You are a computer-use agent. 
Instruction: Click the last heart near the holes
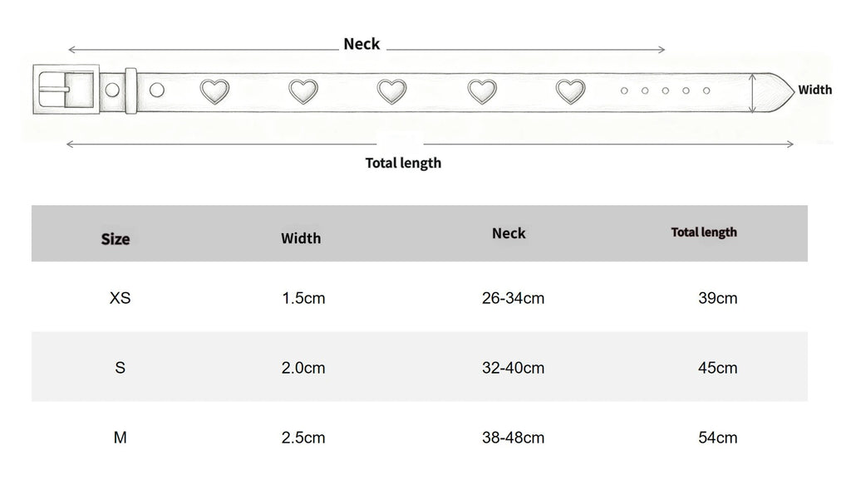[570, 91]
